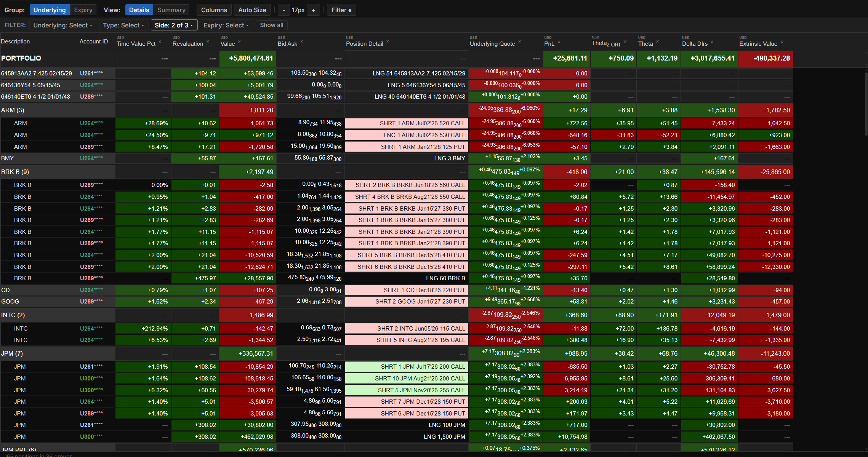
Task: Remove the Underlying Quote column
Action: pyautogui.click(x=519, y=42)
